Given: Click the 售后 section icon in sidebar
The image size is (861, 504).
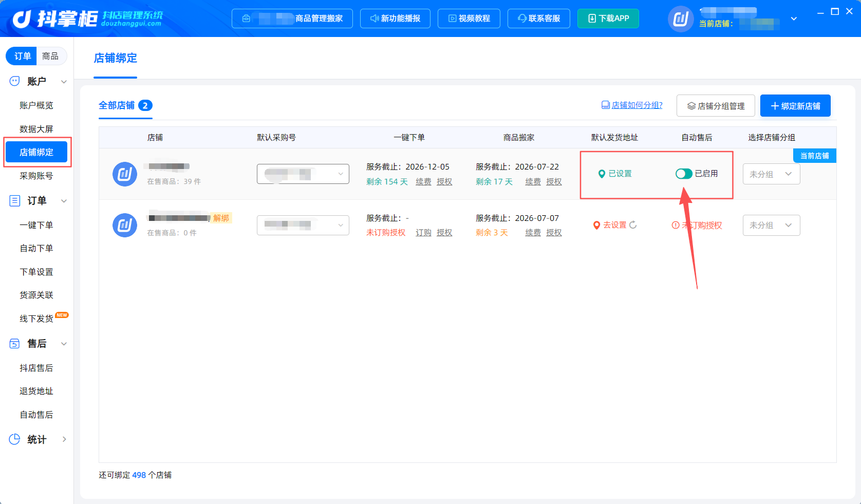Looking at the screenshot, I should click(14, 344).
